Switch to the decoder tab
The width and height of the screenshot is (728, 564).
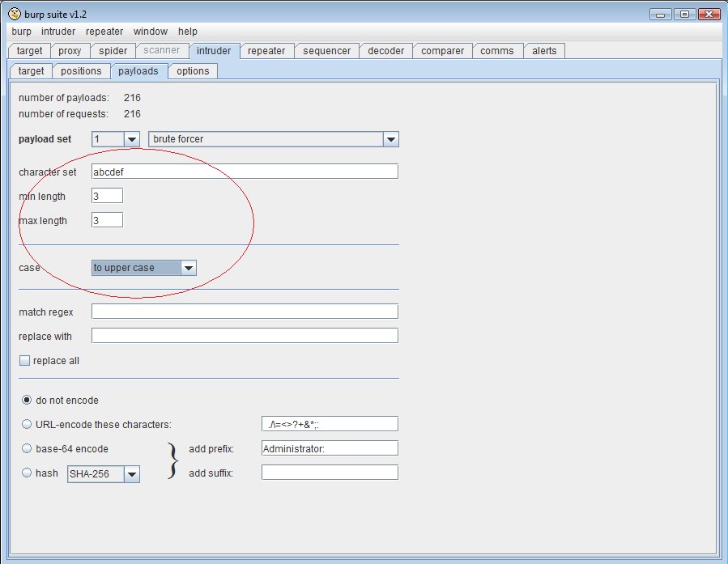pyautogui.click(x=385, y=51)
